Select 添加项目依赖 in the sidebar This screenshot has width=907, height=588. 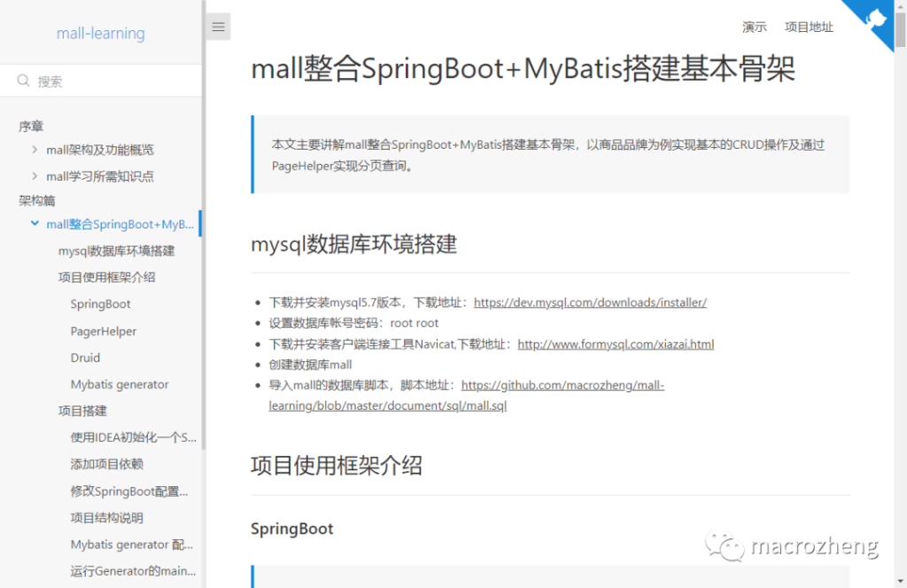[106, 464]
